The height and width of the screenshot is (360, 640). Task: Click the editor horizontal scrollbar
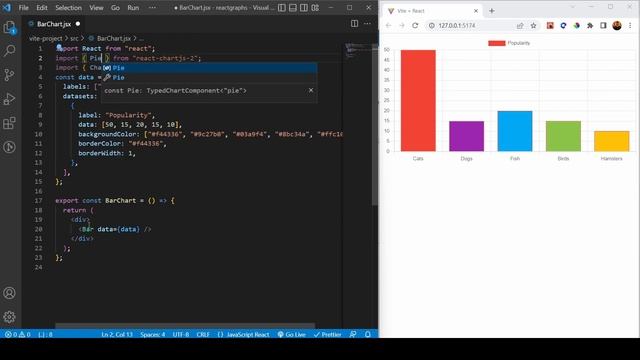185,326
